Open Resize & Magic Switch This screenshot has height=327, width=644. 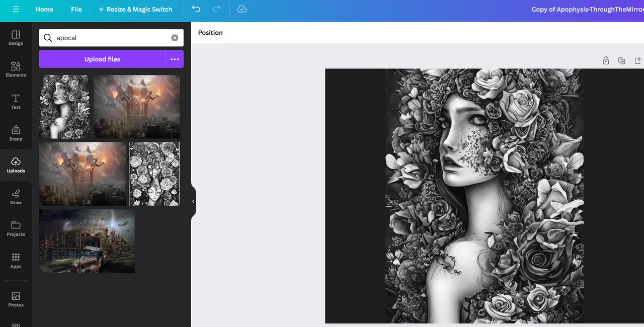135,9
